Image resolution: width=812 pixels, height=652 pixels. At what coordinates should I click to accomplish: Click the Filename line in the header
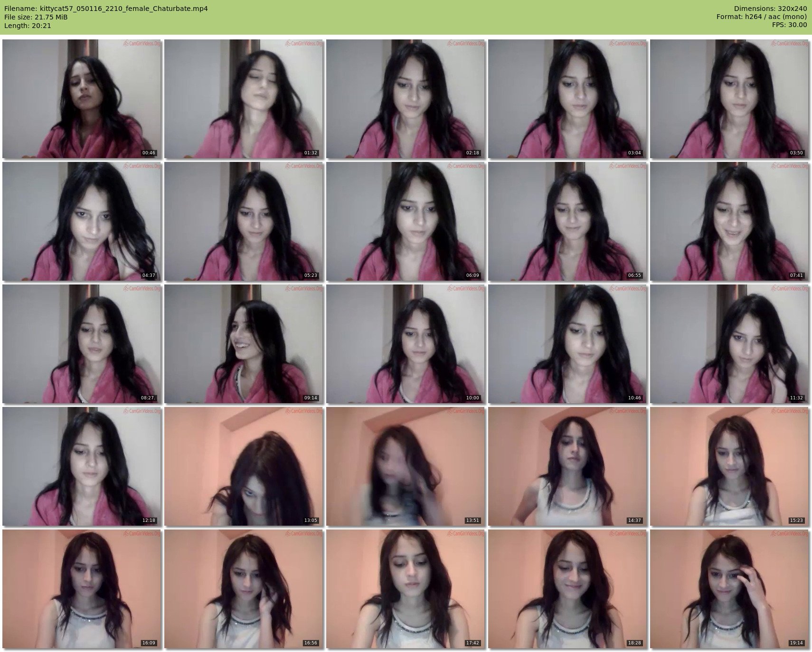(x=106, y=9)
